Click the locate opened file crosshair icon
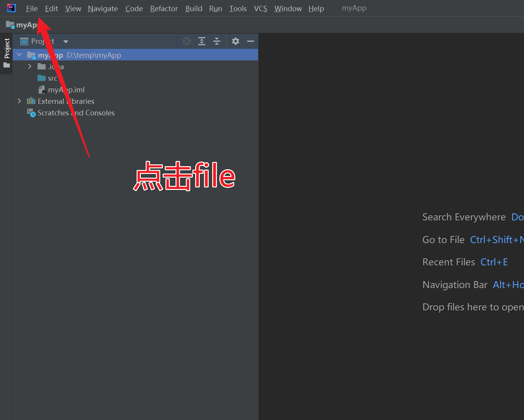The height and width of the screenshot is (420, 524). (x=187, y=41)
